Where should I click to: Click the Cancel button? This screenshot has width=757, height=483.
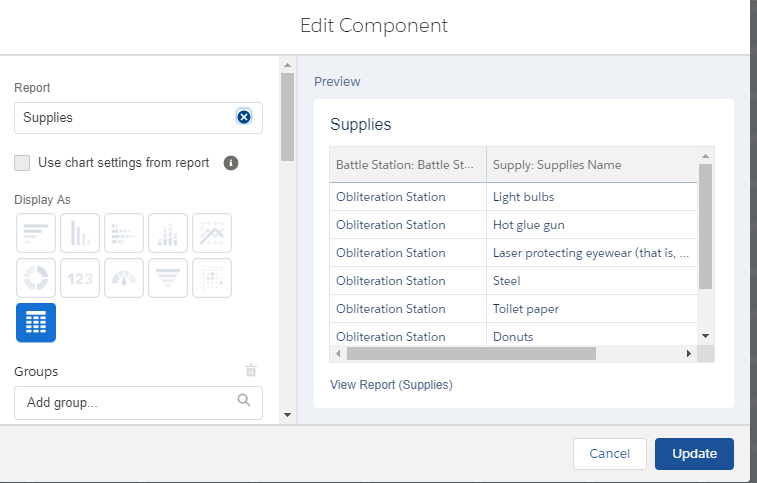tap(609, 454)
